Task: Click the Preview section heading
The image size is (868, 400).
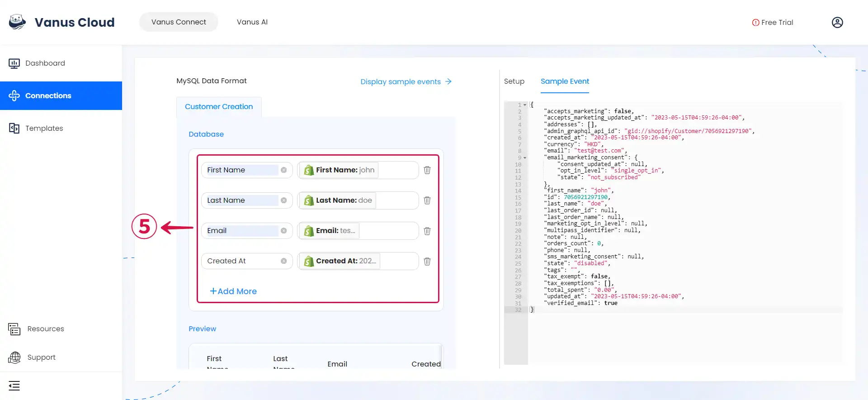Action: pos(202,329)
